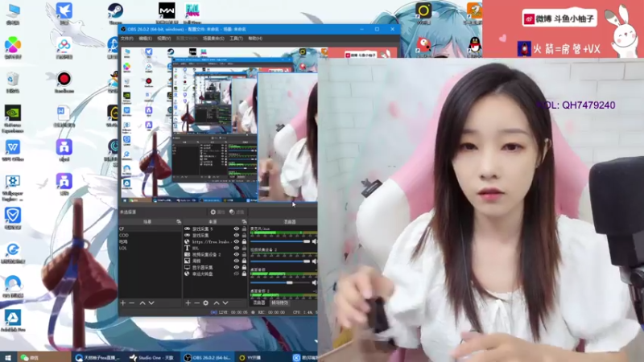644x362 pixels.
Task: Mute the second mixer channel speaker icon
Action: tap(314, 261)
